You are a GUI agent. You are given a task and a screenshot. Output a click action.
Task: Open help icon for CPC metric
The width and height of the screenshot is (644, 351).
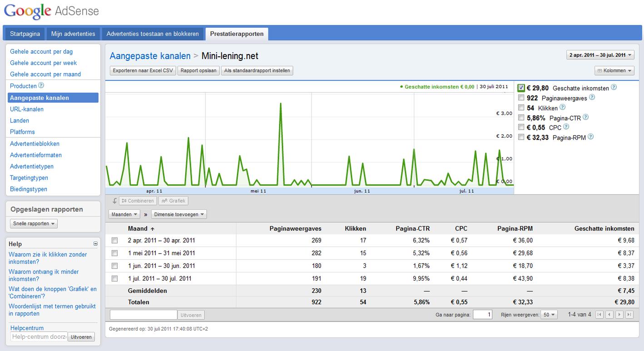(x=566, y=127)
